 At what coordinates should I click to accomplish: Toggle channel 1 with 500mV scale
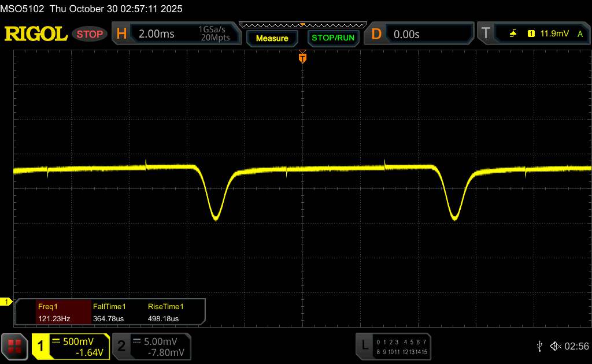point(71,346)
